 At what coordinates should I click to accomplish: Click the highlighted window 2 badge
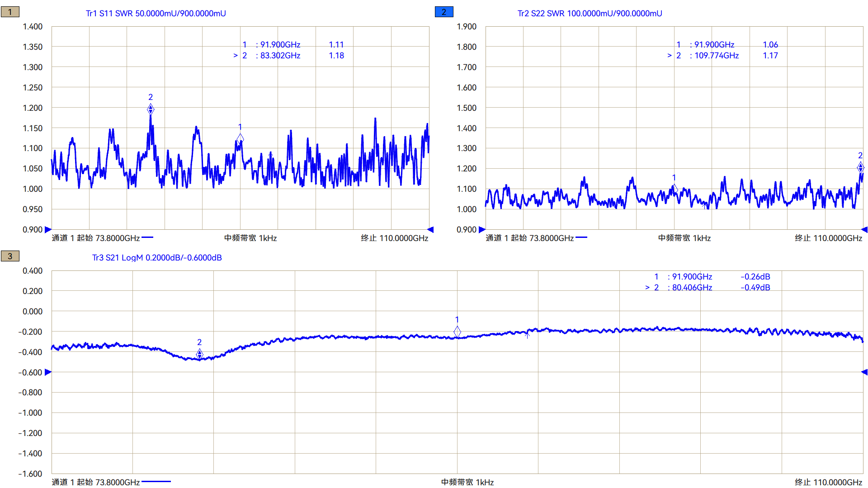click(443, 12)
